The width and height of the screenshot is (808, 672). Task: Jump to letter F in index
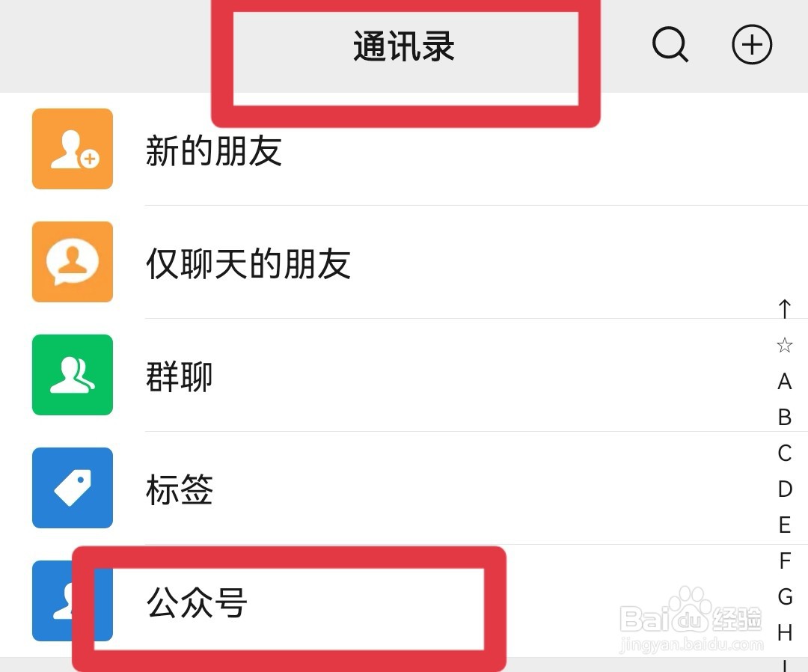pyautogui.click(x=784, y=560)
